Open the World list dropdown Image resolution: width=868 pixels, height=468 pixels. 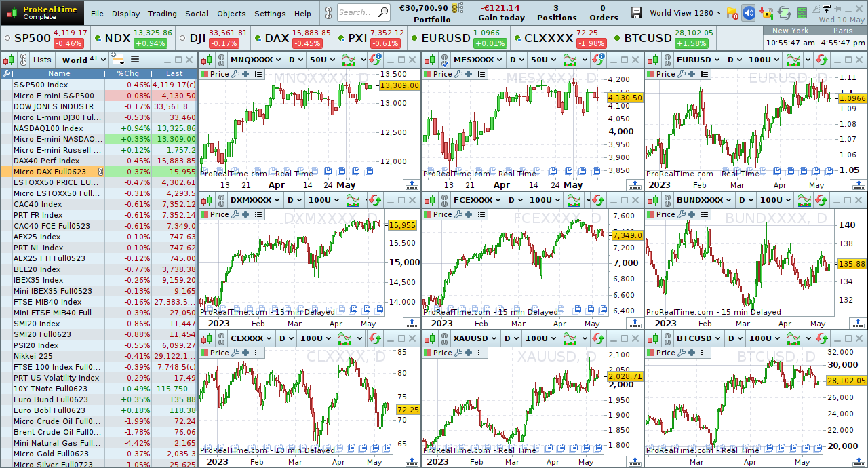point(84,60)
